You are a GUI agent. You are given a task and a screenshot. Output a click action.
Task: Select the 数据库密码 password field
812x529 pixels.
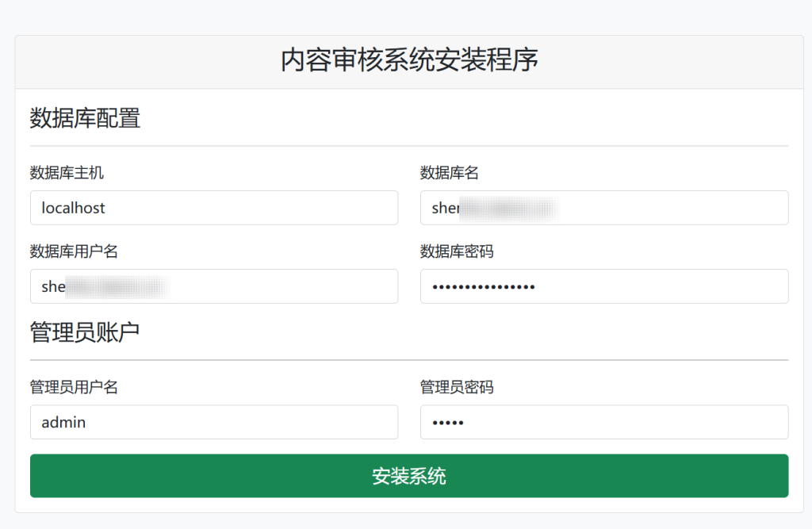pos(604,286)
